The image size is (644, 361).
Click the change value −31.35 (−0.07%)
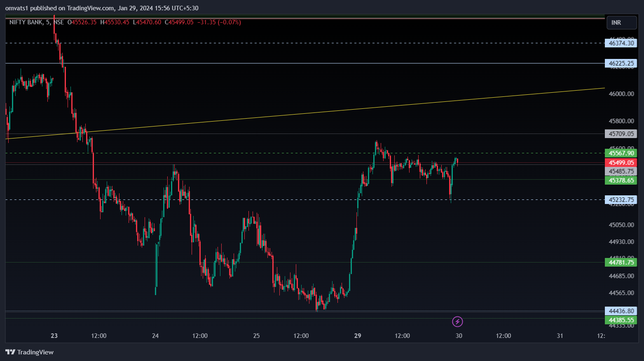pos(219,22)
